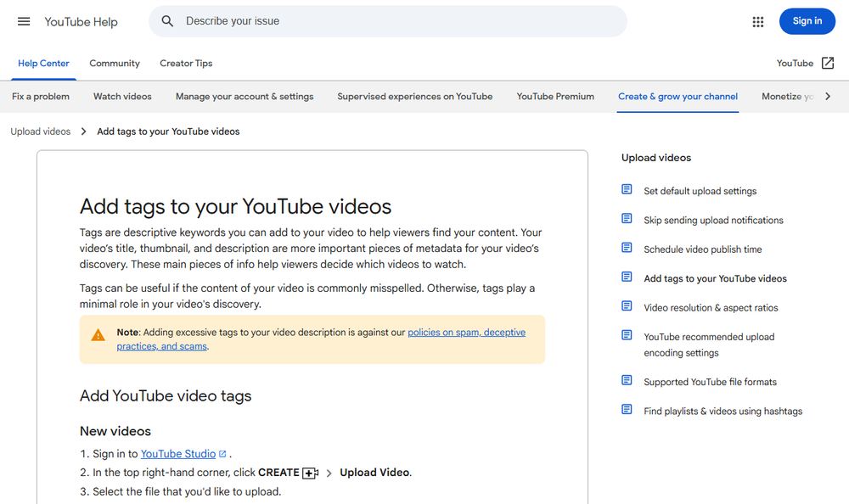
Task: Click the article icon beside Find playlists & videos
Action: pyautogui.click(x=627, y=410)
